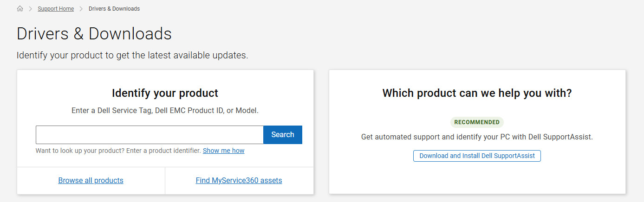Open Find MyService360 assets link
Image resolution: width=644 pixels, height=202 pixels.
point(239,181)
